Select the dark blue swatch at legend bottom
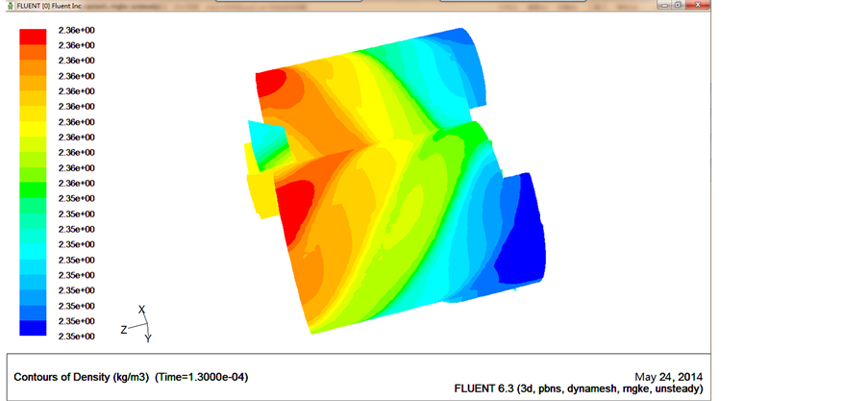This screenshot has height=401, width=868. 33,329
